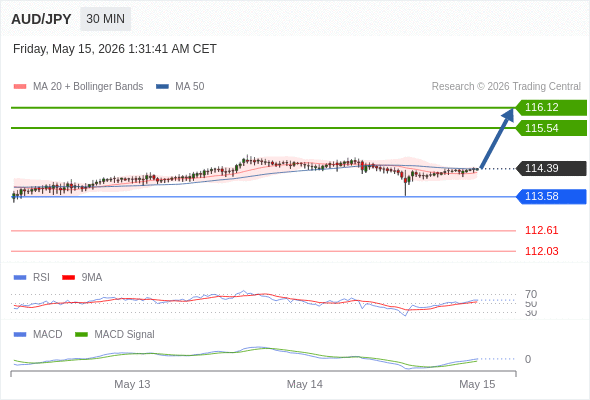This screenshot has height=400, width=590.
Task: Click the long-wick candlestick touching pivot line
Action: click(406, 183)
